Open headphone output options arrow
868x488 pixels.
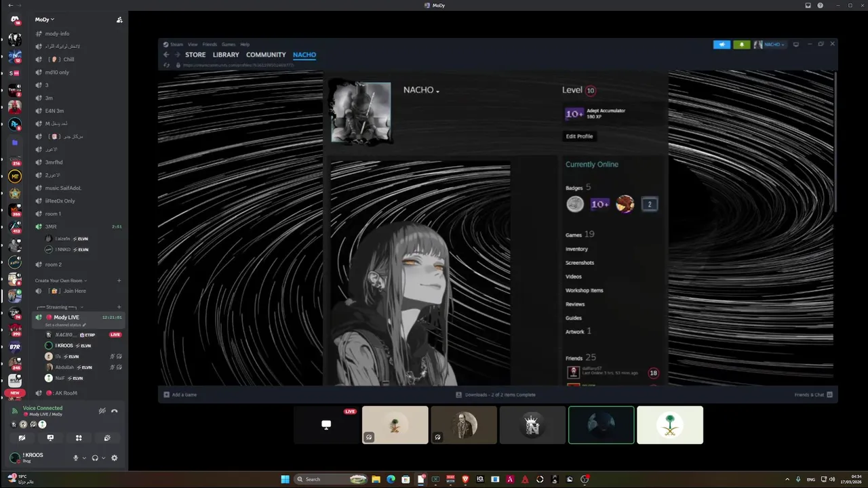pyautogui.click(x=103, y=458)
